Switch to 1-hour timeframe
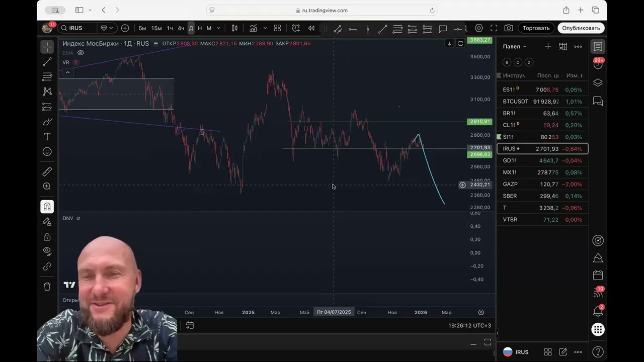 [170, 28]
